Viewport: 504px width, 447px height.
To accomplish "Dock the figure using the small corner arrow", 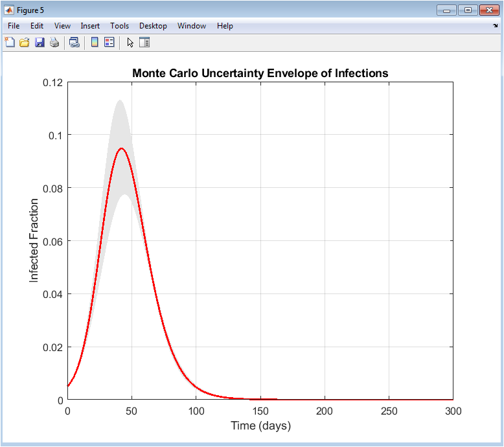I will [496, 26].
